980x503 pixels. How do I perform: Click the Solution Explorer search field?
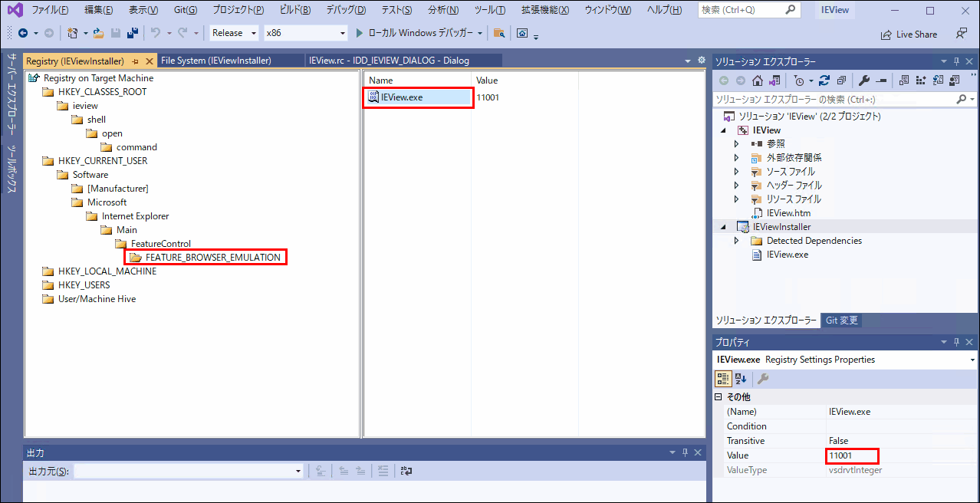(x=834, y=100)
